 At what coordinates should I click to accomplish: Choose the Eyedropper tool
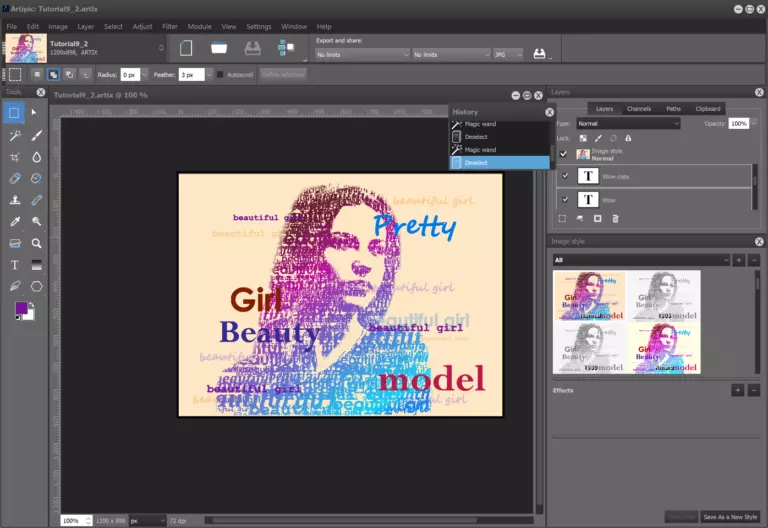coord(15,222)
